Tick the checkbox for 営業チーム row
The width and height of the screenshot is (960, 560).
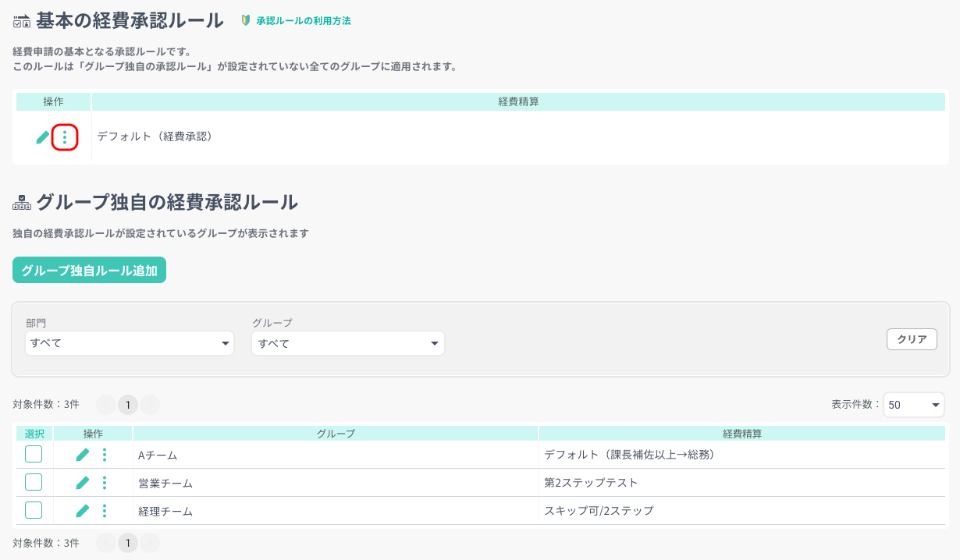point(34,482)
